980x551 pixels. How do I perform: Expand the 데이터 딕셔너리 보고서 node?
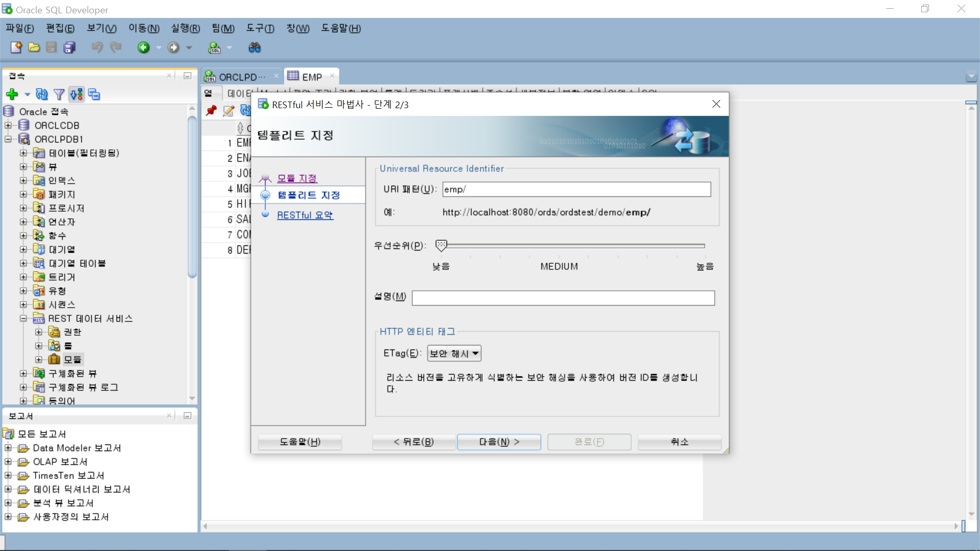pos(8,489)
